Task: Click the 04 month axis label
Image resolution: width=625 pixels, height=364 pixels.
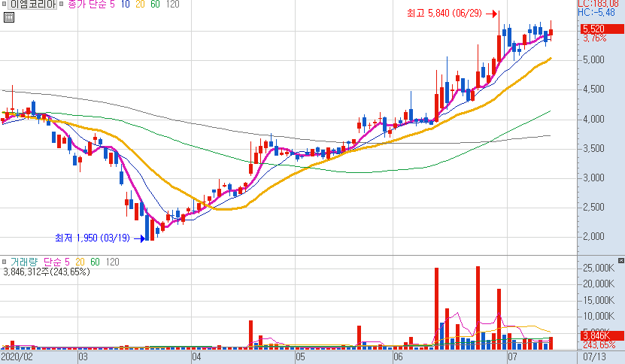Action: pos(196,356)
